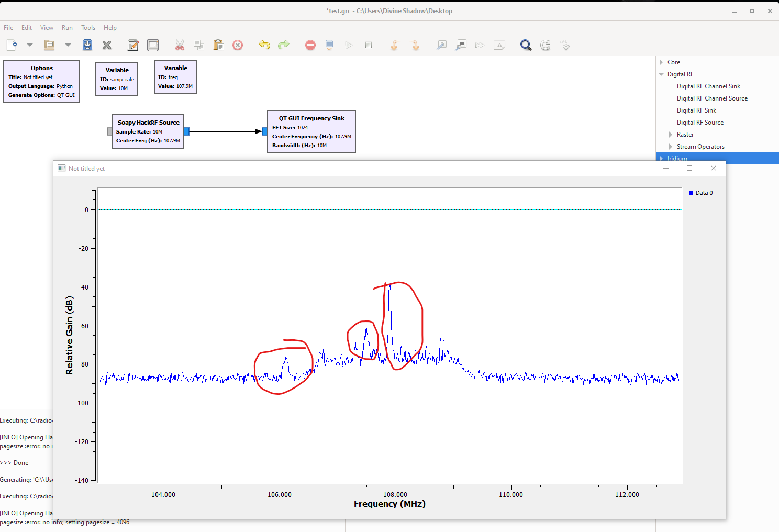Click the HackRF Source blue output port
This screenshot has height=532, width=779.
(x=186, y=131)
